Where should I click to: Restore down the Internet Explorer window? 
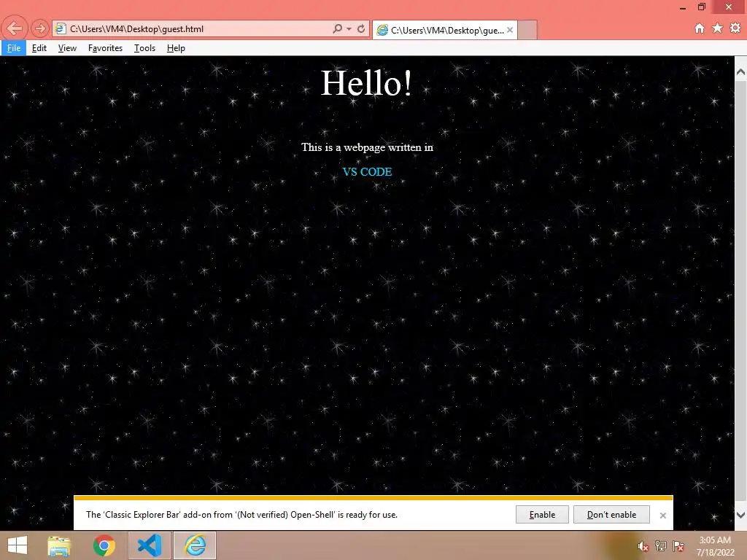tap(702, 7)
